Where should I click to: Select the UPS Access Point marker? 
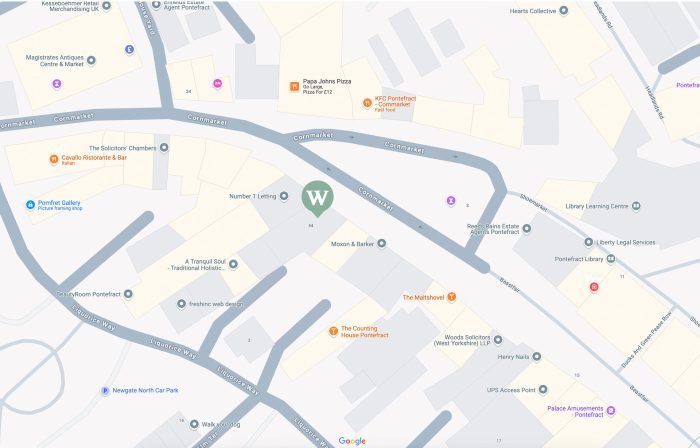tap(543, 390)
